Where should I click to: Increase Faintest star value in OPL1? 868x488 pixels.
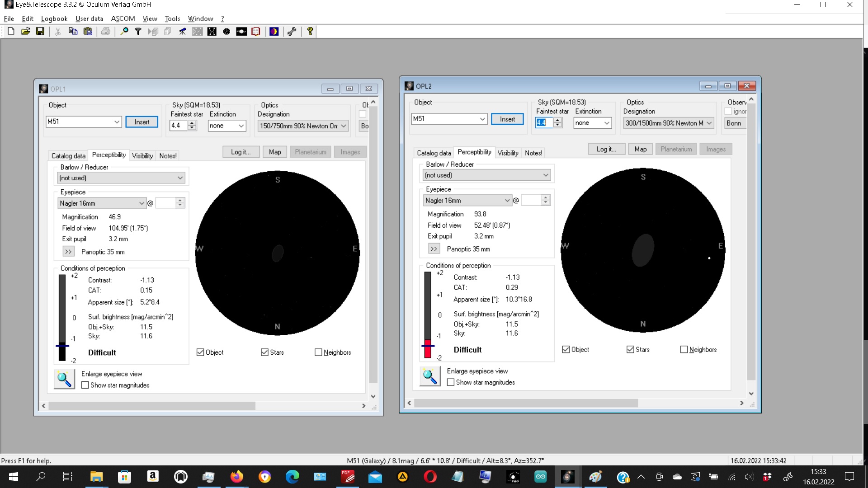point(192,123)
